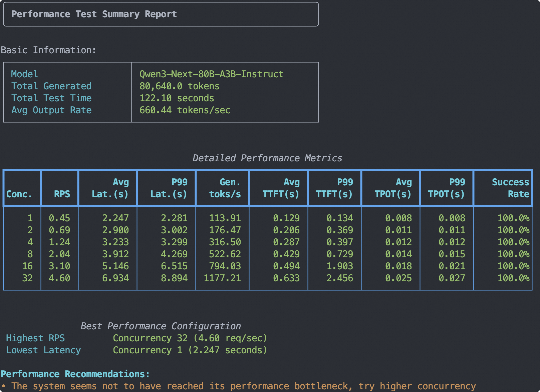Click the Total Test Time label
This screenshot has width=540, height=392.
coord(51,98)
